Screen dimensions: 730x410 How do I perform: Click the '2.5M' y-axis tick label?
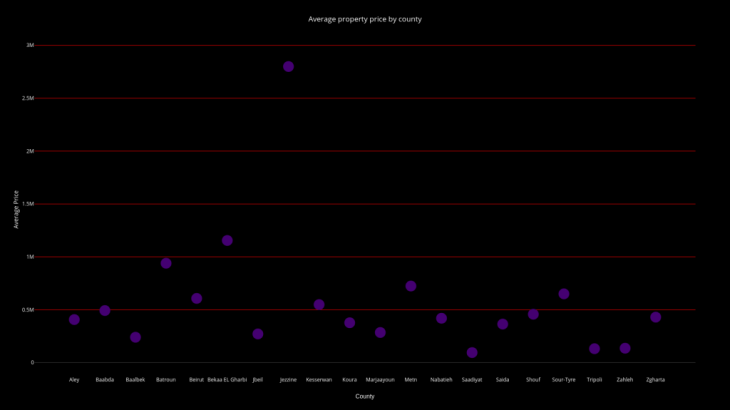pyautogui.click(x=28, y=98)
